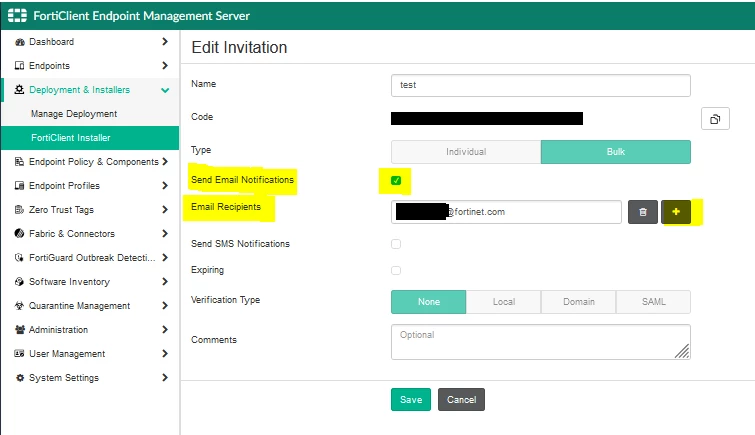Image resolution: width=755 pixels, height=435 pixels.
Task: Click the email recipient input field
Action: tap(506, 212)
